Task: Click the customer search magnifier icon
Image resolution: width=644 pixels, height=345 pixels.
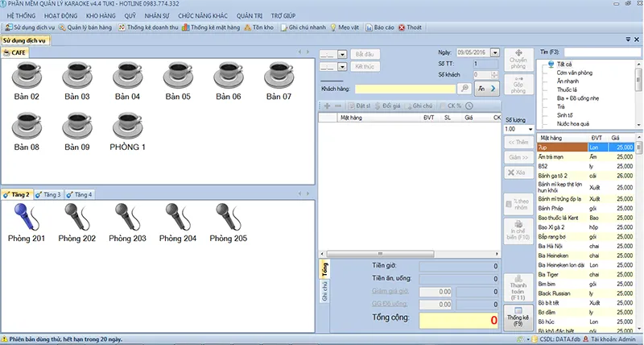Action: click(x=464, y=88)
